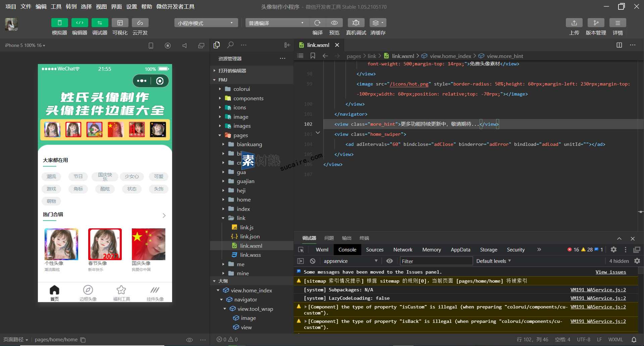The image size is (644, 346).
Task: Open the 个性头像 thumbnail in simulator
Action: [x=61, y=244]
